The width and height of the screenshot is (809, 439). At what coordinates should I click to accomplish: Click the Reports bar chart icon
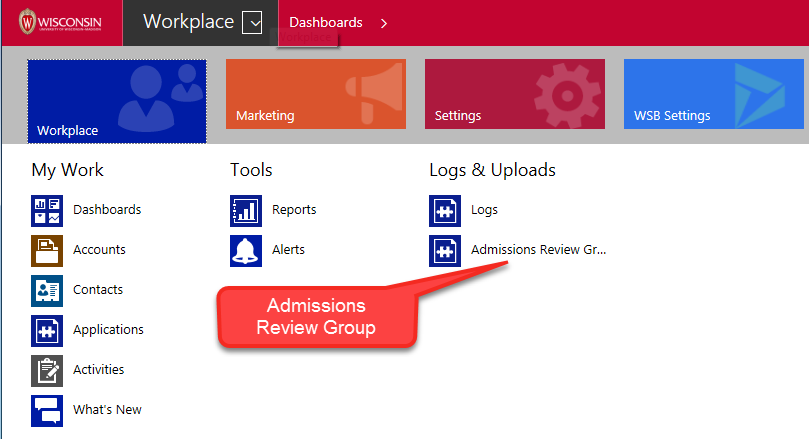pyautogui.click(x=246, y=210)
